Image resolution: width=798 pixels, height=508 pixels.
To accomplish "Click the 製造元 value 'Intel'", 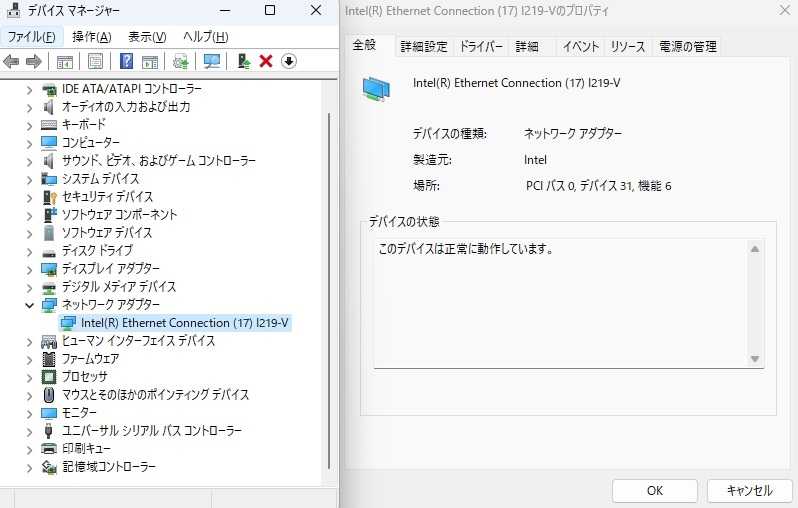I will [x=535, y=160].
